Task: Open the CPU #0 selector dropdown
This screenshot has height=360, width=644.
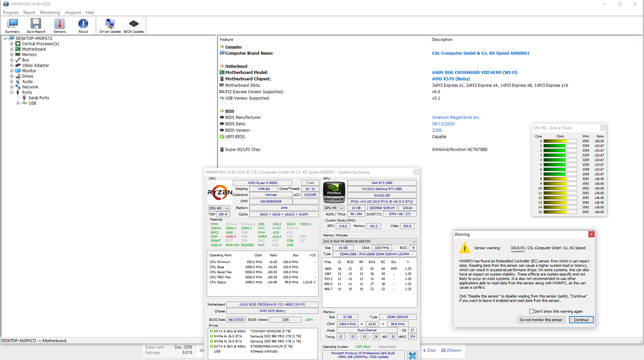Action: 219,208
